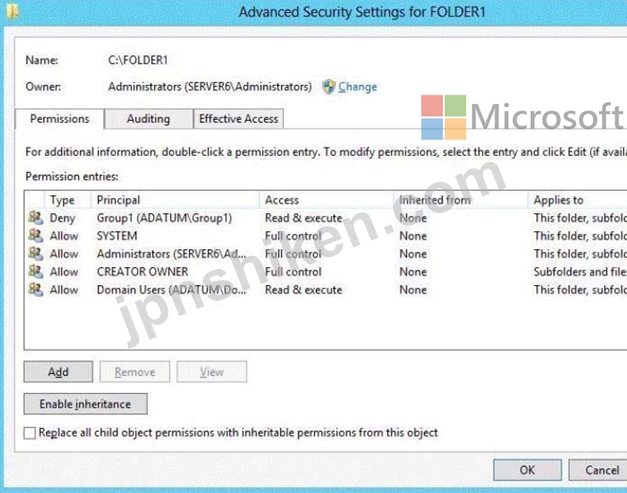
Task: Switch to the Auditing tab
Action: coord(148,119)
